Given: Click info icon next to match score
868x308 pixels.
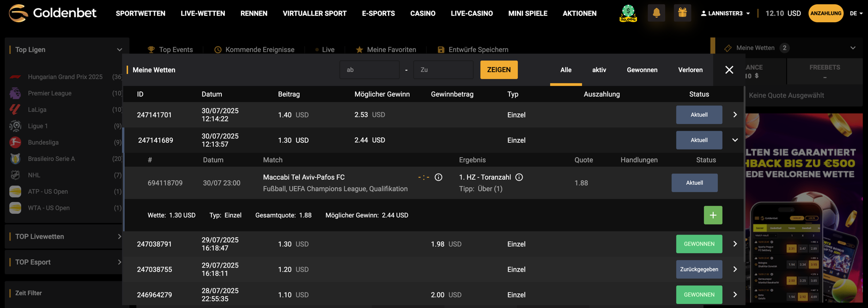Looking at the screenshot, I should [x=438, y=177].
